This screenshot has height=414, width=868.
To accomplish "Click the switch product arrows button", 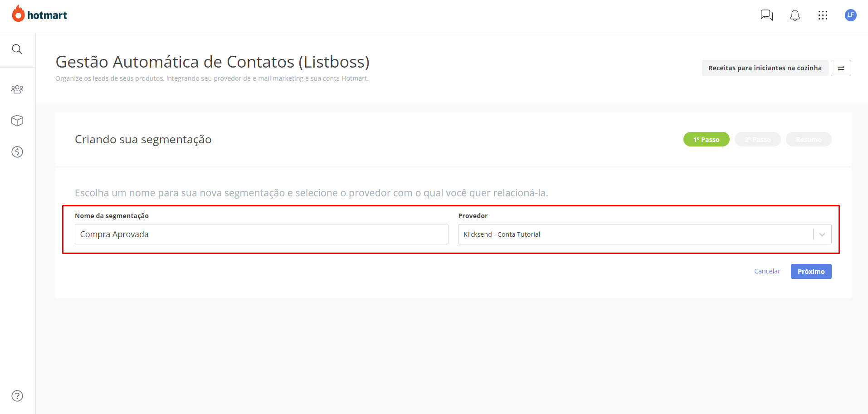I will [x=841, y=68].
